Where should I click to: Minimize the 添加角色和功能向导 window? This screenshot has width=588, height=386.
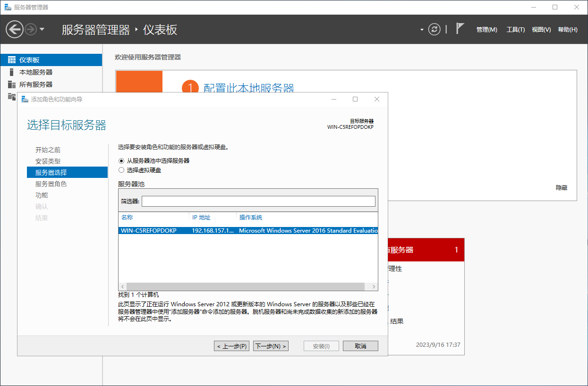tap(334, 99)
